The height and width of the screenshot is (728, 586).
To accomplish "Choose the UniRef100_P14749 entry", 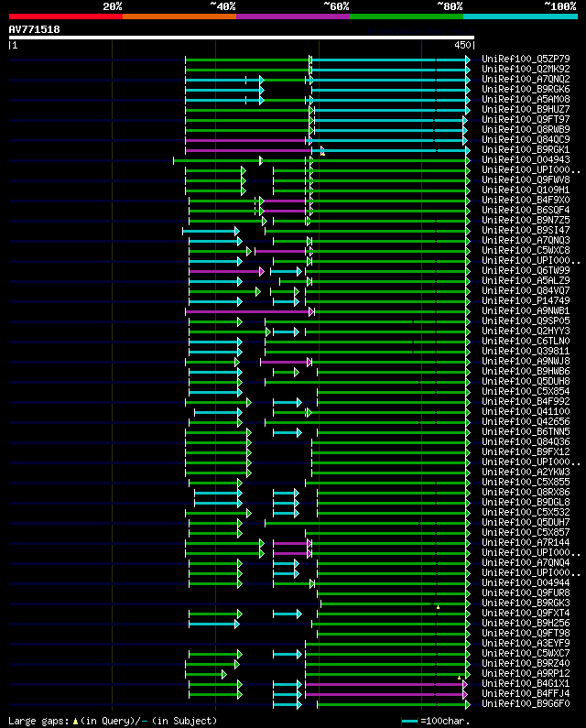I will click(x=526, y=300).
